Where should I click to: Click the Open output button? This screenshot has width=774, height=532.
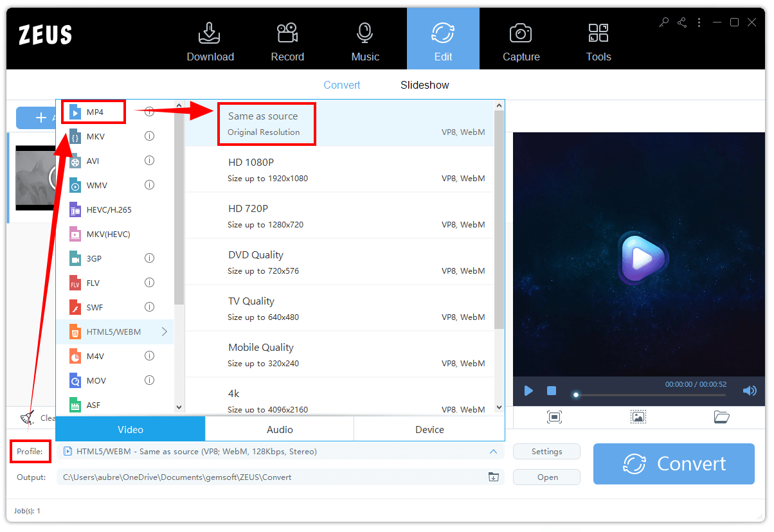coord(547,477)
